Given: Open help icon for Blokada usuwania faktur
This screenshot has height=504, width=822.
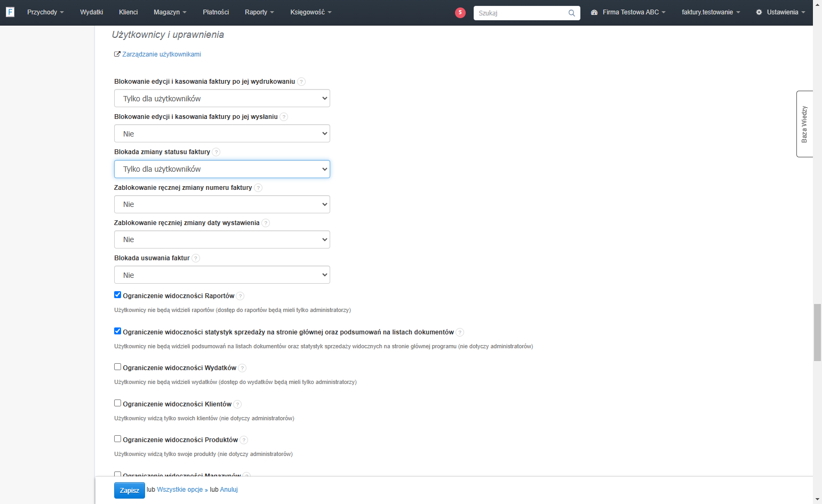Looking at the screenshot, I should 196,258.
